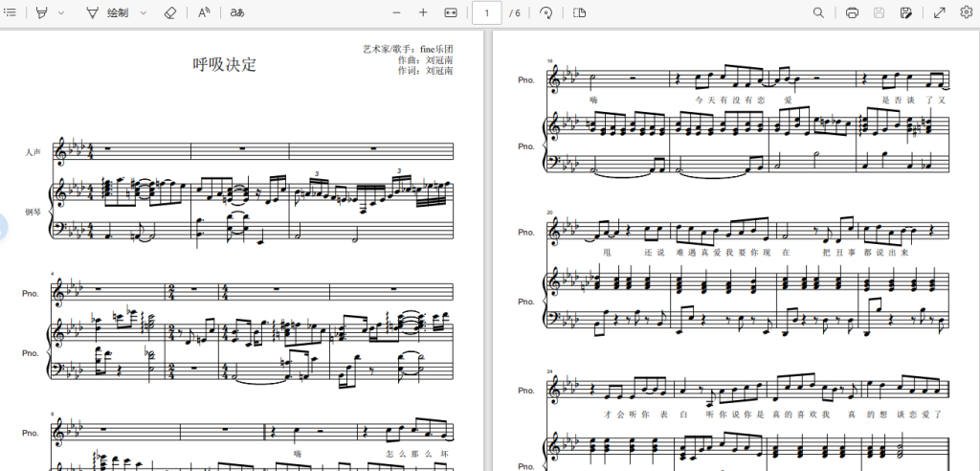Rotate the document
The height and width of the screenshot is (471, 980).
click(546, 12)
